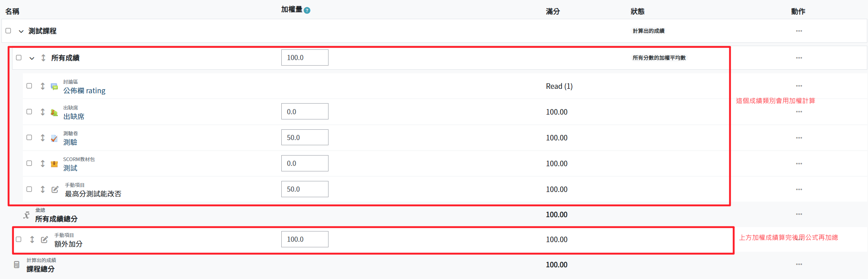Click the 加權量 help question-mark icon
Viewport: 868px width, 279px height.
[307, 10]
